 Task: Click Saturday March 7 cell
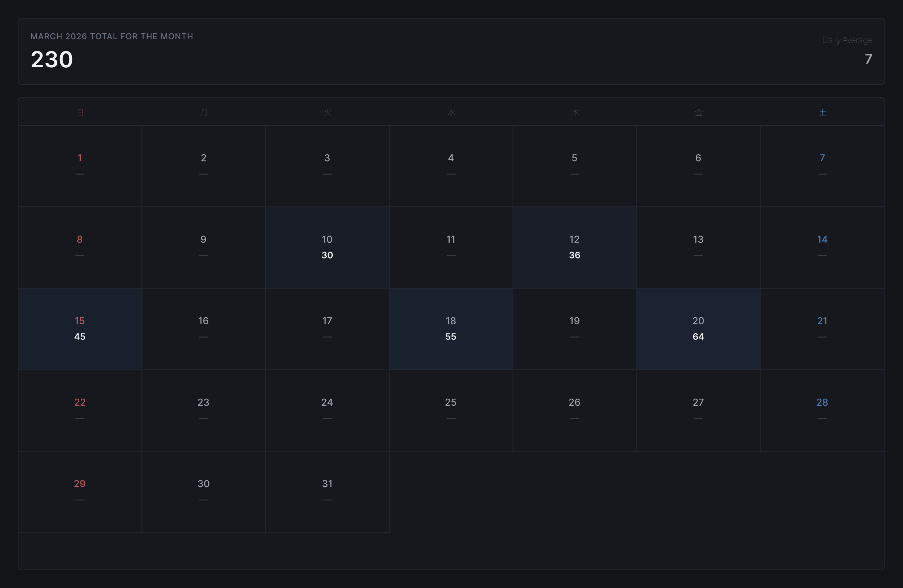pyautogui.click(x=822, y=166)
